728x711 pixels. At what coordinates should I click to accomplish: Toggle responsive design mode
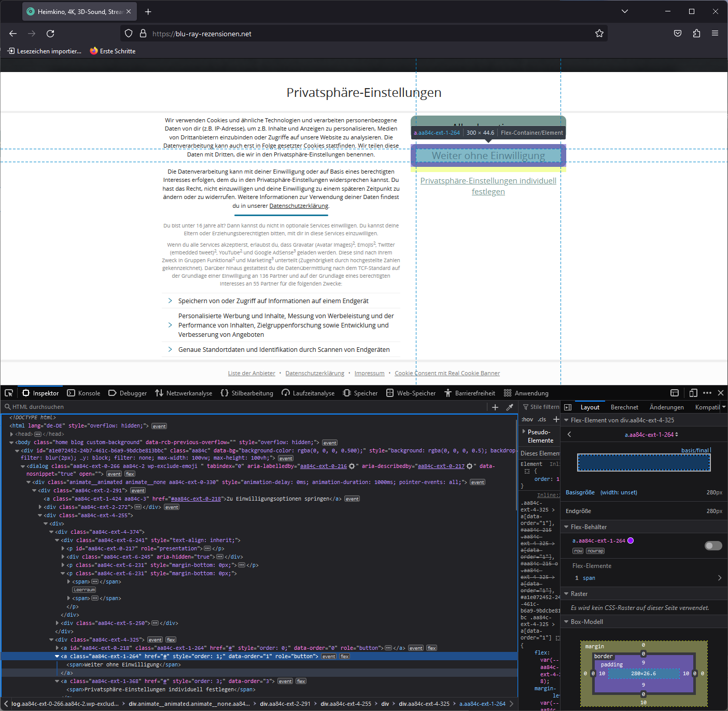click(694, 393)
